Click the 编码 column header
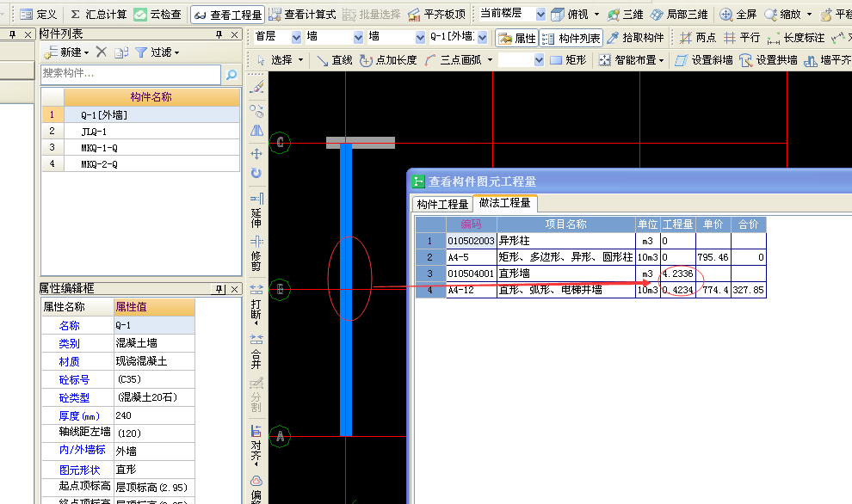The height and width of the screenshot is (504, 852). point(471,224)
